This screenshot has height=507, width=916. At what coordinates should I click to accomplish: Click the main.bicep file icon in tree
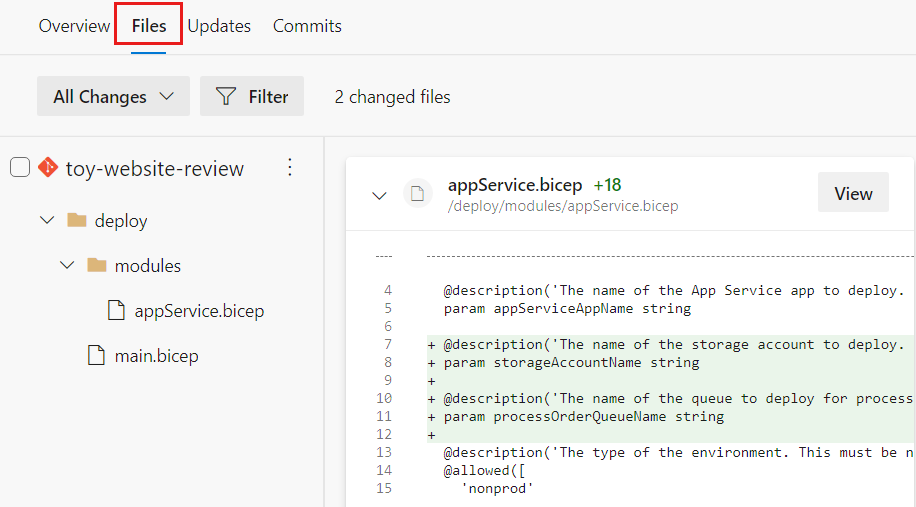(96, 355)
